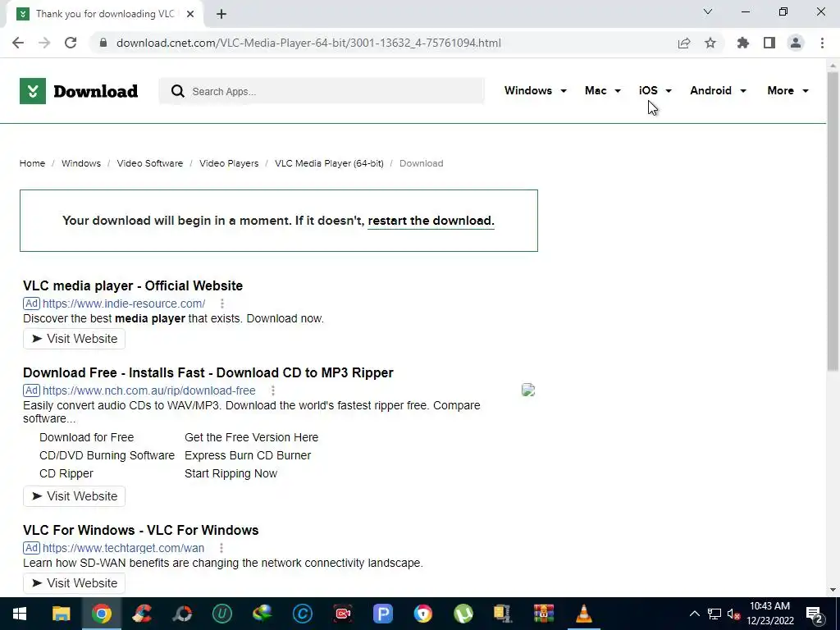Show hidden tray icons chevron
The height and width of the screenshot is (630, 840).
tap(694, 614)
